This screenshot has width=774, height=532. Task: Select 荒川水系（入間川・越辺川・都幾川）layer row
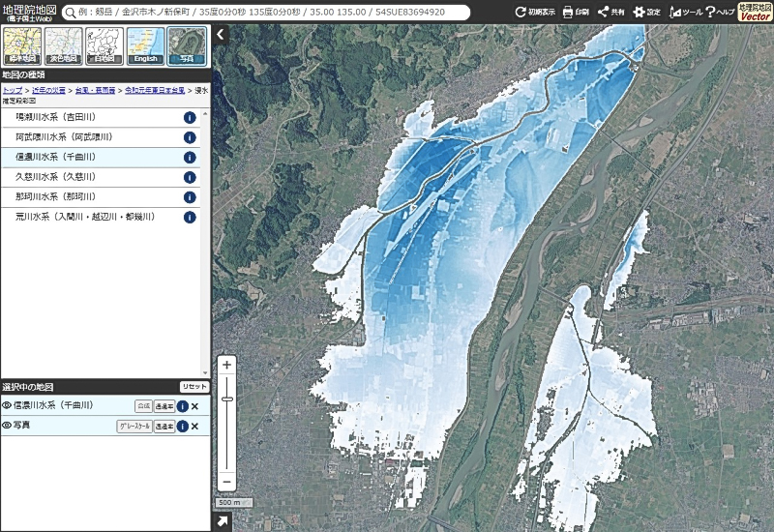[101, 217]
